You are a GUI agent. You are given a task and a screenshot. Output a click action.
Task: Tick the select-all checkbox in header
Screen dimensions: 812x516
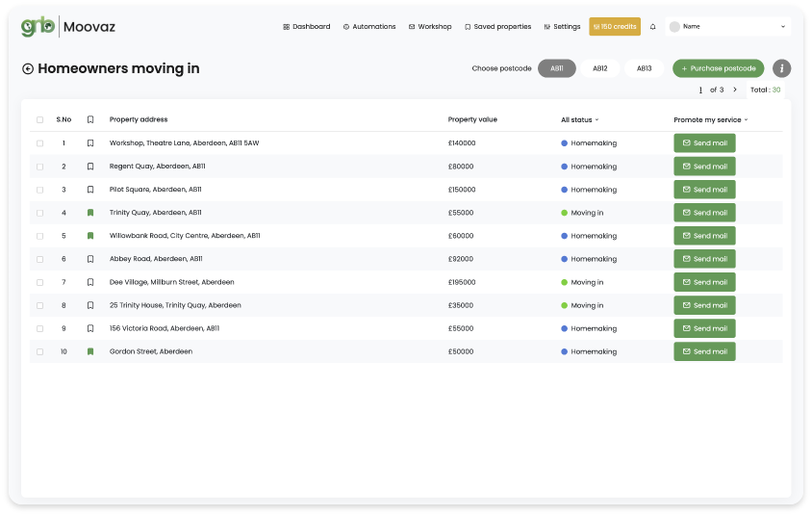(x=39, y=120)
